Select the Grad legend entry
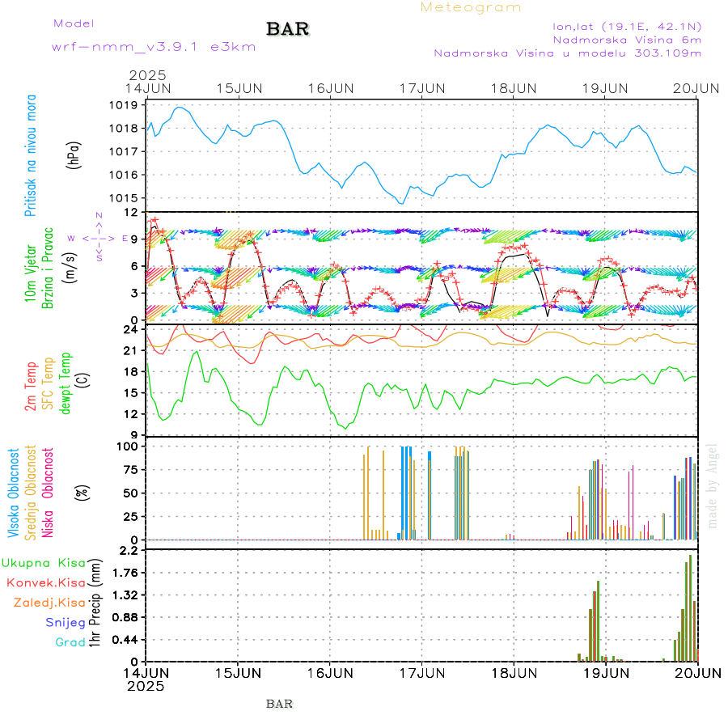The width and height of the screenshot is (728, 728). pyautogui.click(x=70, y=642)
